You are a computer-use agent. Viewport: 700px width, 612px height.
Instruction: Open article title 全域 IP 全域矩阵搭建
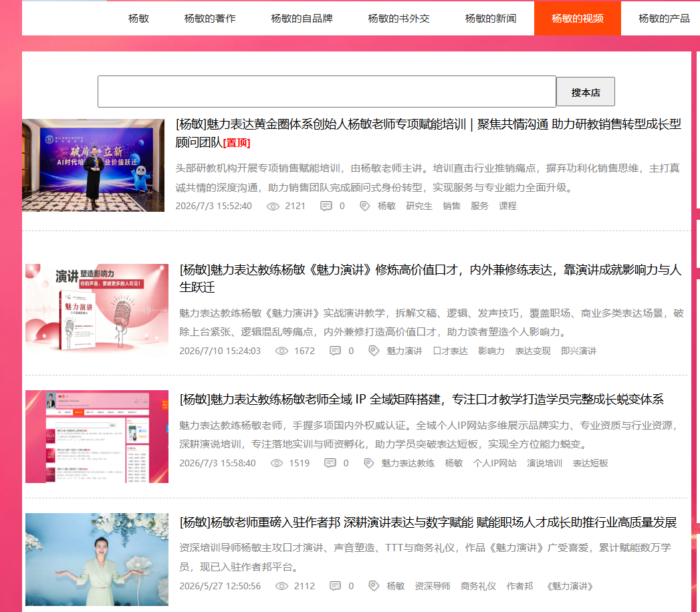click(421, 400)
